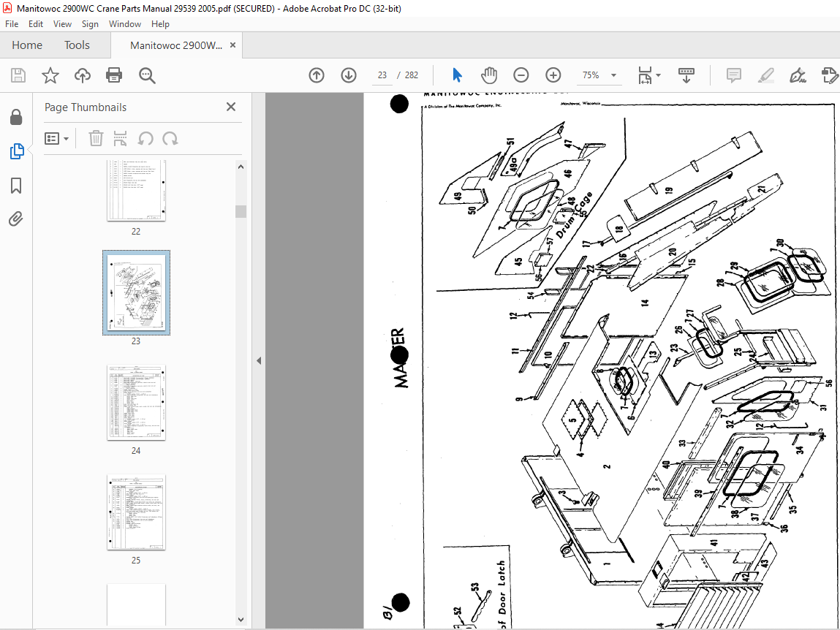
Task: Open the Edit menu
Action: pyautogui.click(x=35, y=23)
